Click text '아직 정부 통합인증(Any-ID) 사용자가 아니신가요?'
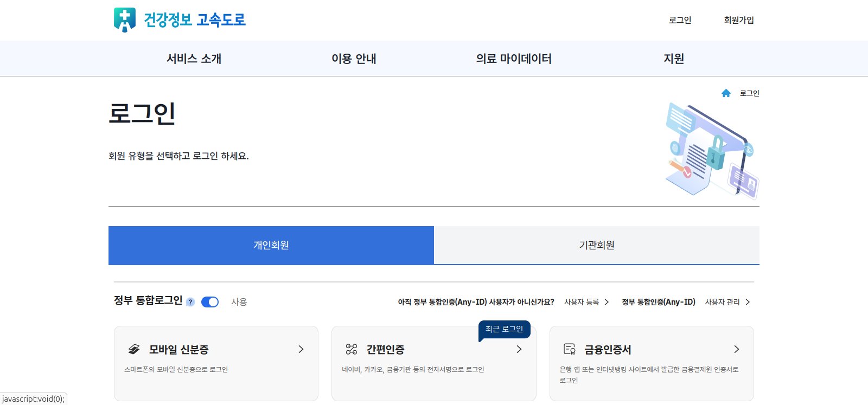 [x=476, y=302]
